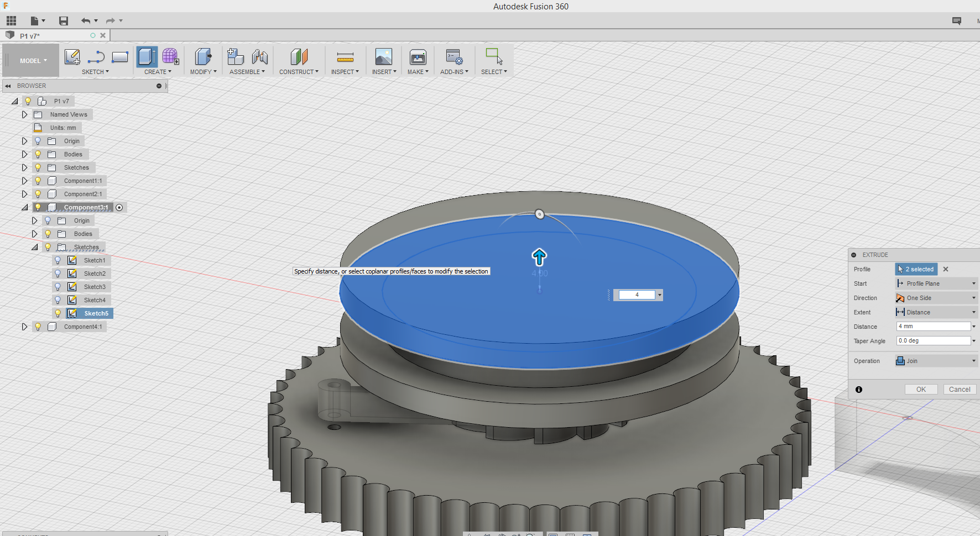Screen dimensions: 980x536
Task: Expand the Component4:1 tree node
Action: point(24,327)
